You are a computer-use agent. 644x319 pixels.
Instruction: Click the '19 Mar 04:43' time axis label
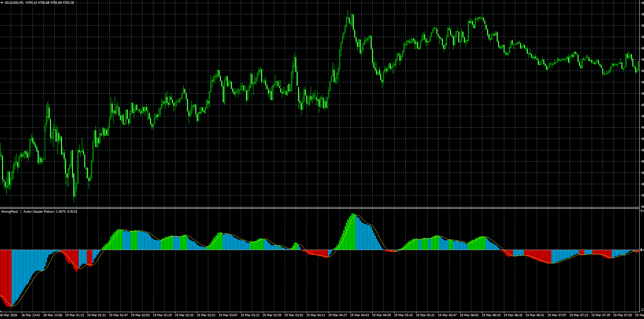[359, 315]
